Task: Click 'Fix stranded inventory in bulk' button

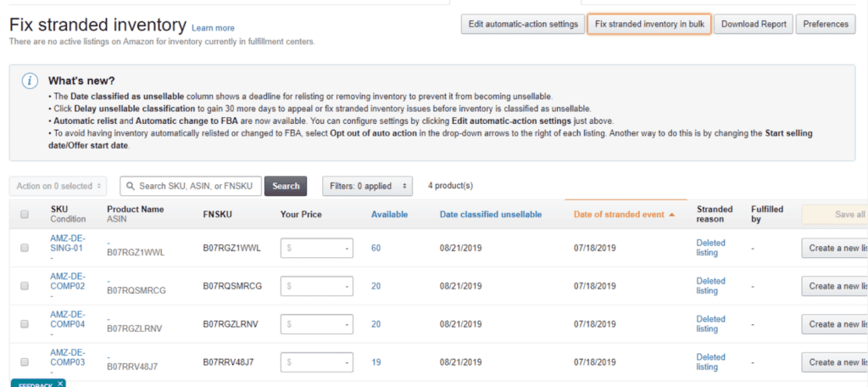Action: (649, 25)
